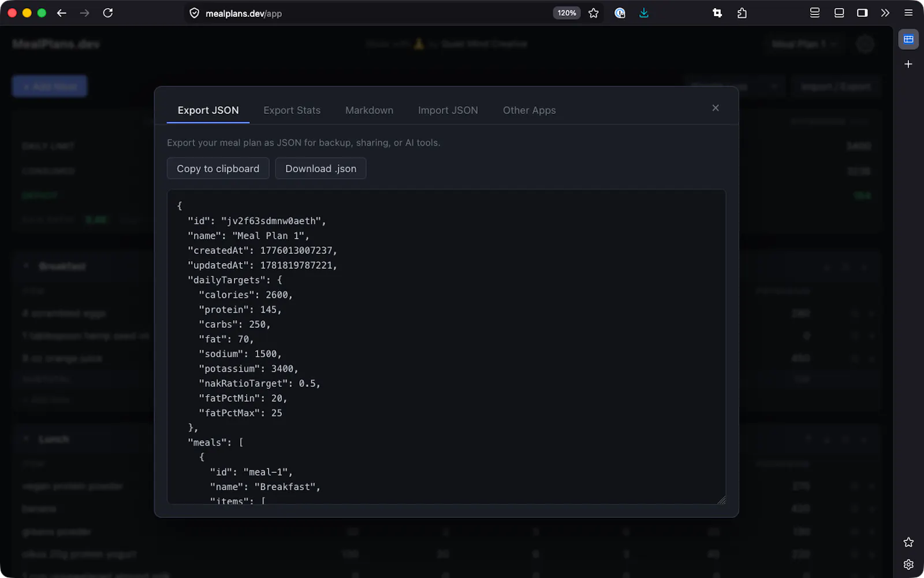Viewport: 924px width, 578px height.
Task: Click the "fatPctMax": 25 line
Action: pos(240,413)
